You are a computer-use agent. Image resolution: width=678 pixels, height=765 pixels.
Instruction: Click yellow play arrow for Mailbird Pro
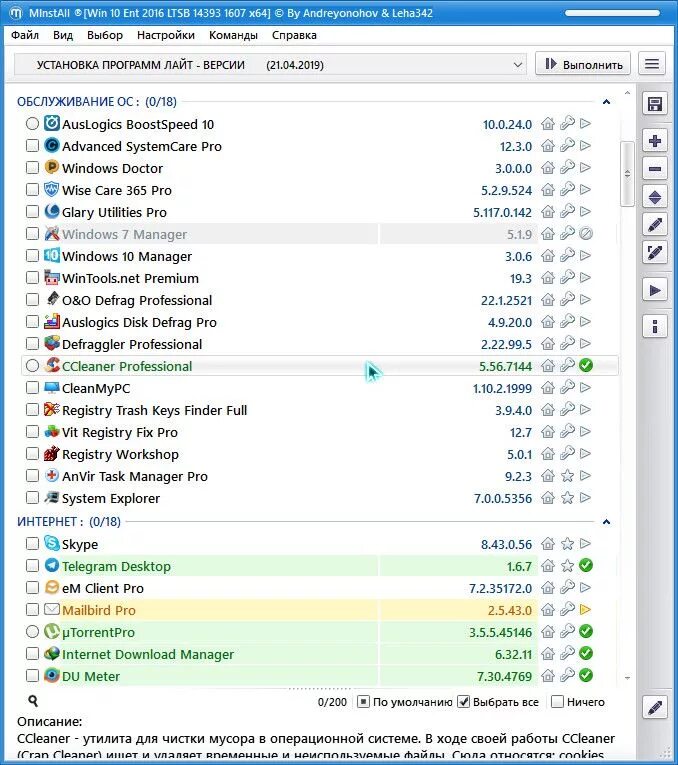[585, 609]
